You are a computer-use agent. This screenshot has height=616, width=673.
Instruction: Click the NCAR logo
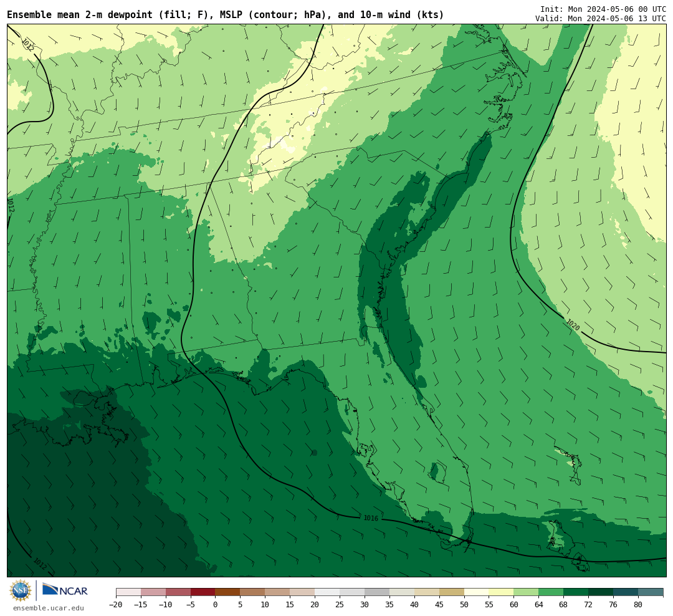click(65, 590)
